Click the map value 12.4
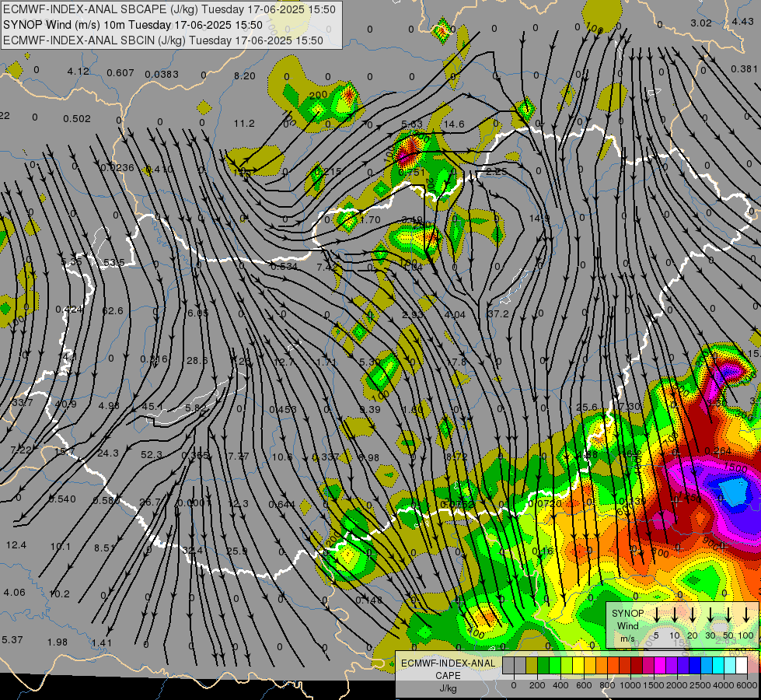 (x=16, y=545)
